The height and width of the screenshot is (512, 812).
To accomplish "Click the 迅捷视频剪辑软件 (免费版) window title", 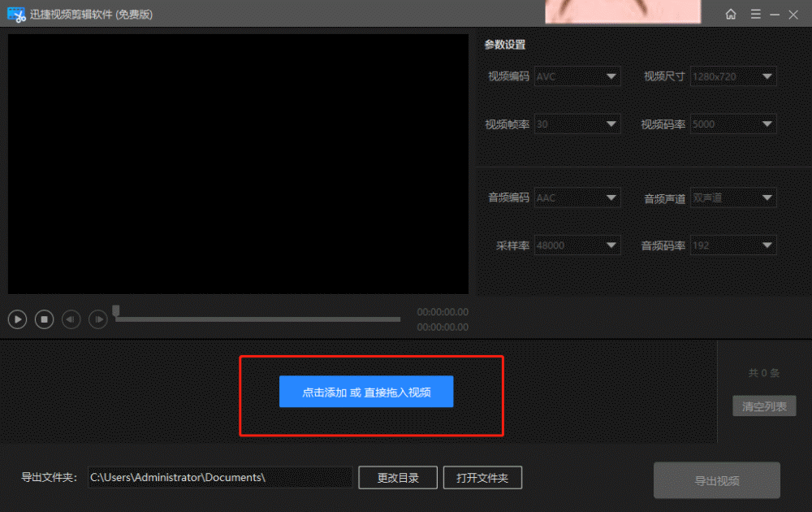I will click(x=91, y=15).
